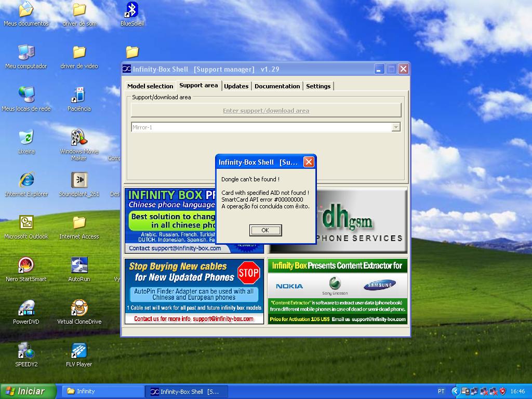Click the "Dongle can't be found !" message text
This screenshot has width=532, height=399.
(250, 179)
